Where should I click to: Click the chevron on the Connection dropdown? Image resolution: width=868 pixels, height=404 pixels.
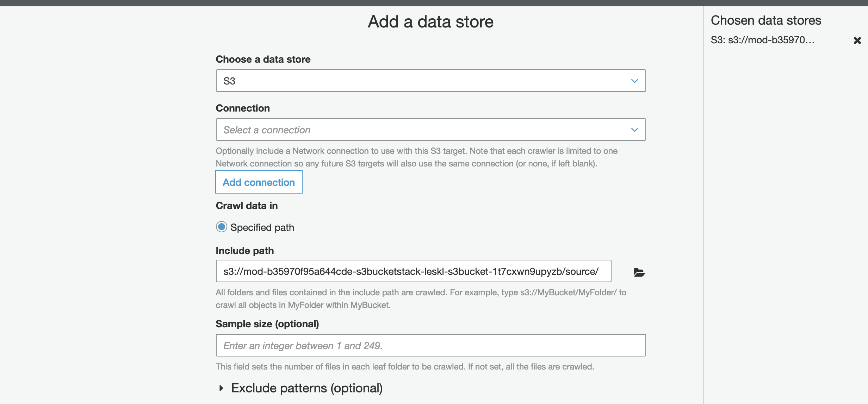(x=634, y=130)
